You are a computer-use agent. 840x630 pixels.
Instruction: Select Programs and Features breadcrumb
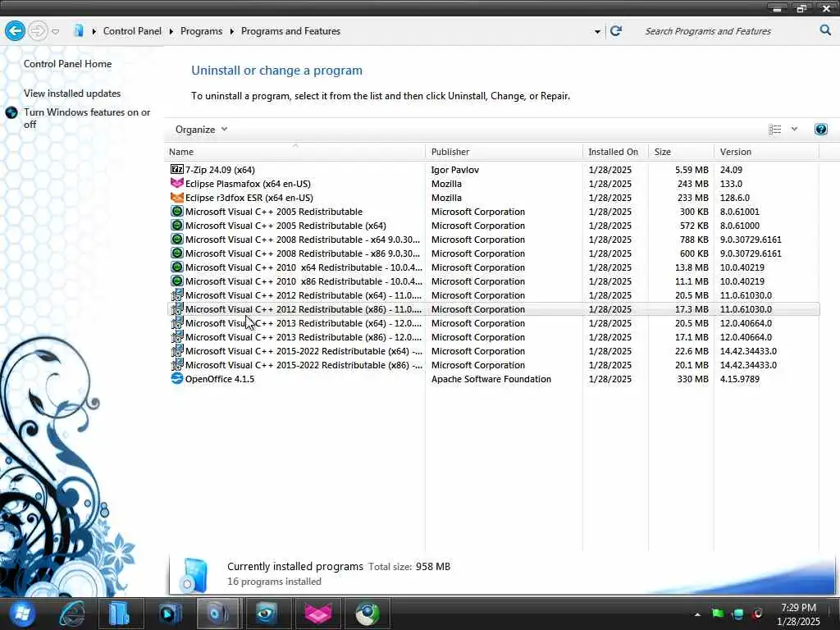point(291,31)
